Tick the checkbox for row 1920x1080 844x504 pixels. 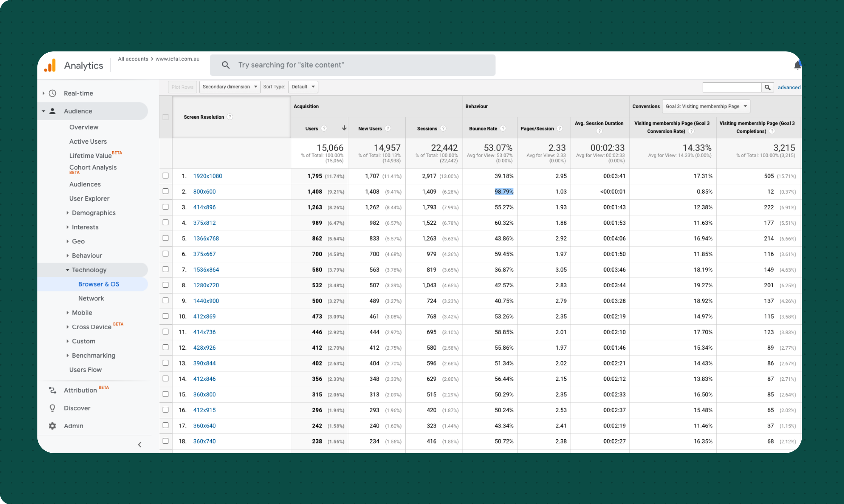[166, 175]
